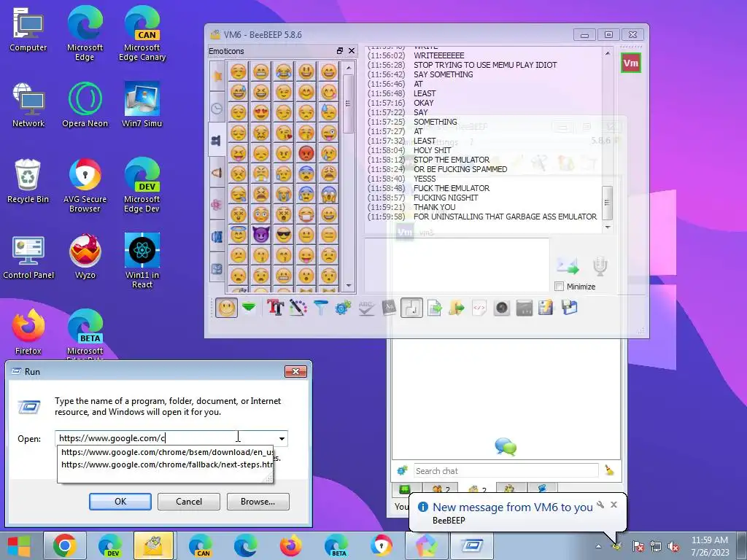Open notification settings wrench icon
This screenshot has height=560, width=747.
(x=601, y=505)
